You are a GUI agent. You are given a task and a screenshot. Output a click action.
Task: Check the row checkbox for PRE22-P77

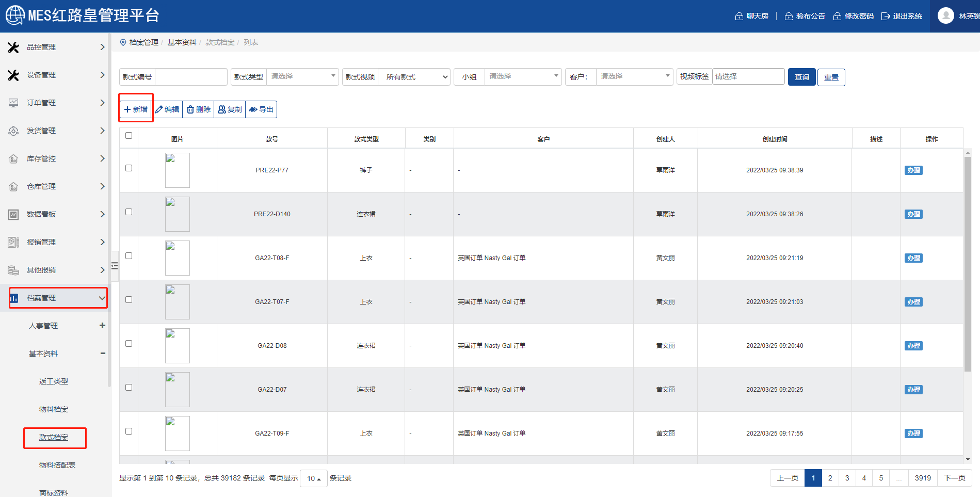point(129,168)
